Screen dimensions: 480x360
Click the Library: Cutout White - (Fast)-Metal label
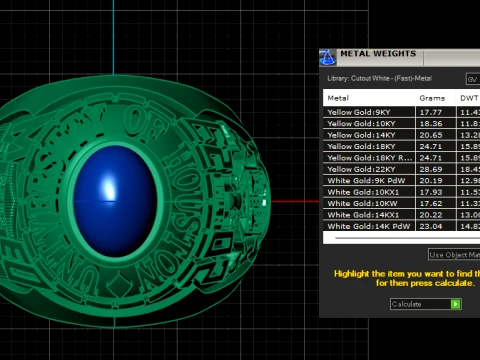click(379, 79)
